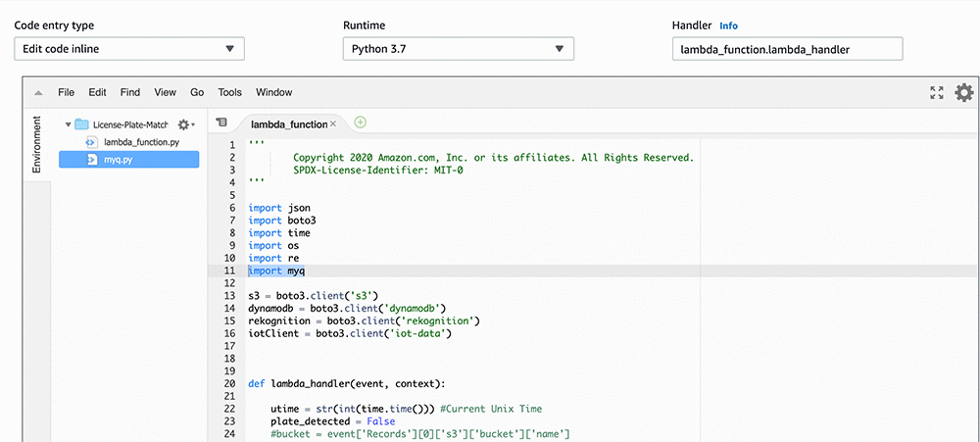
Task: Click the commented #bucket line
Action: [x=420, y=433]
